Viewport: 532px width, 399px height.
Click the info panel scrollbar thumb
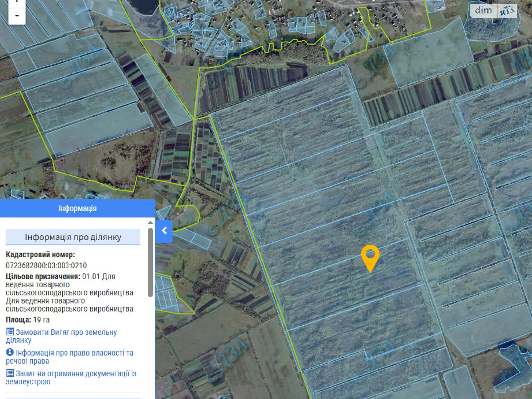(150, 262)
